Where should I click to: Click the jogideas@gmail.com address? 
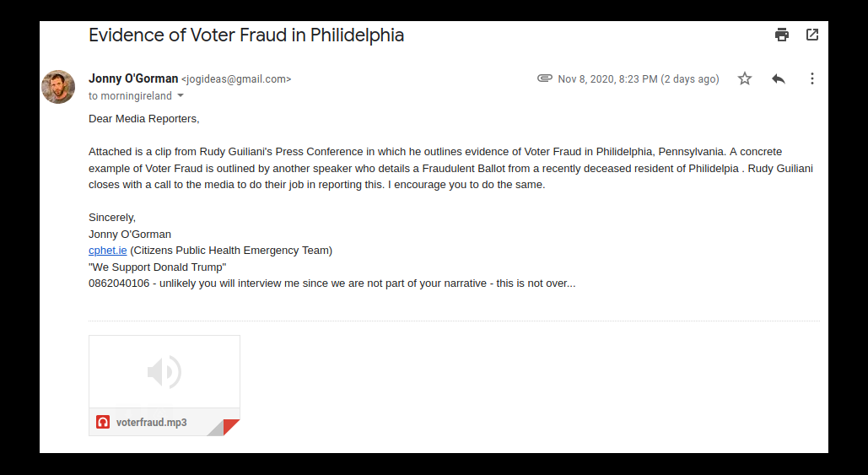pyautogui.click(x=236, y=79)
